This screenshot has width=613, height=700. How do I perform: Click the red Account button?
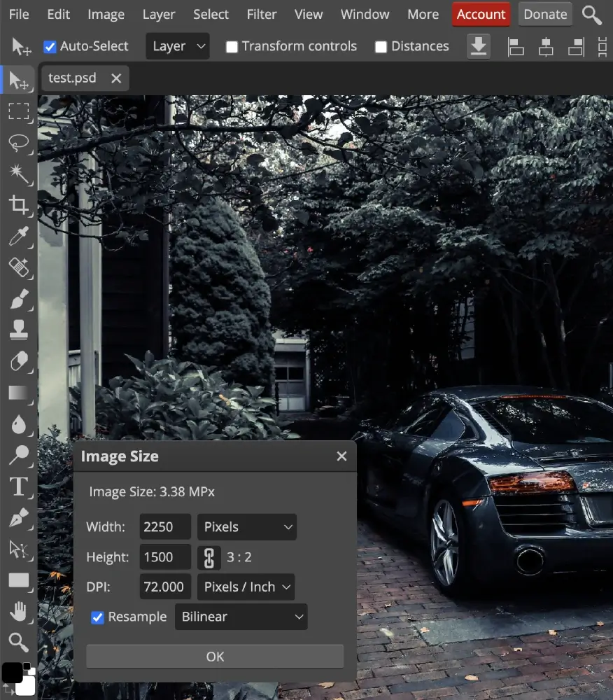481,14
